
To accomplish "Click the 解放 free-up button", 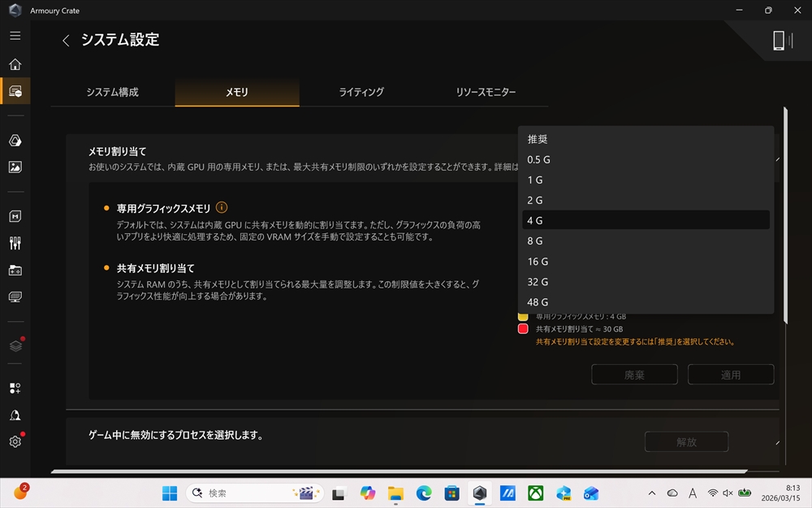I will click(686, 441).
